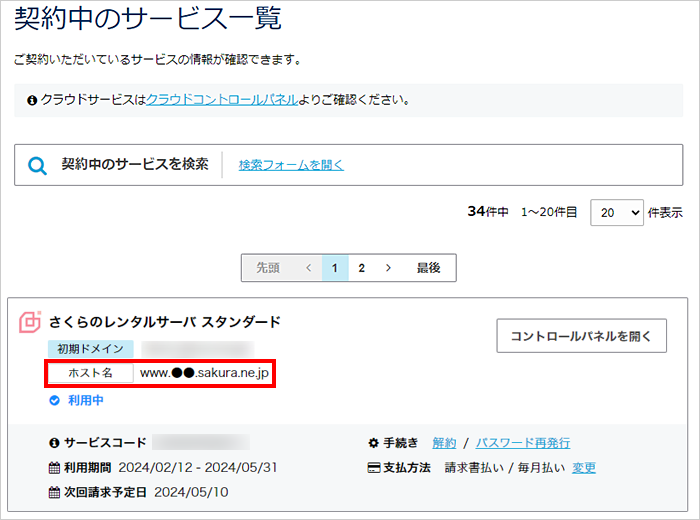Click info icon beside サービスコード
Screen dimensions: 700x520
point(54,443)
